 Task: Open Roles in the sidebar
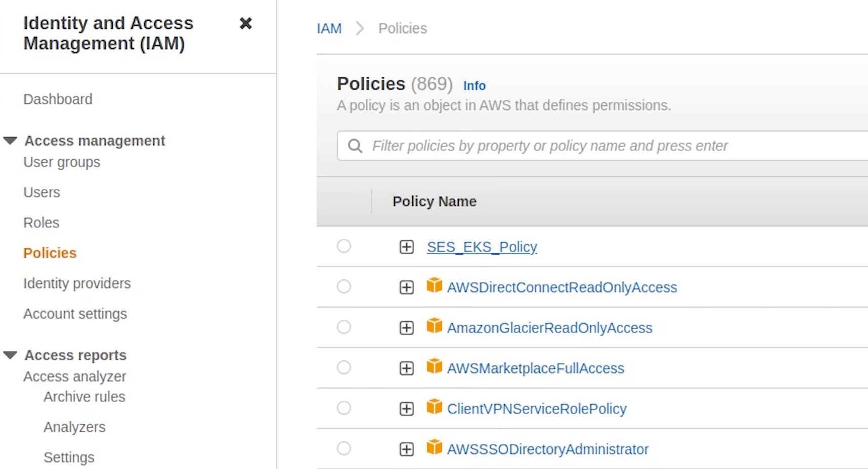pyautogui.click(x=41, y=223)
